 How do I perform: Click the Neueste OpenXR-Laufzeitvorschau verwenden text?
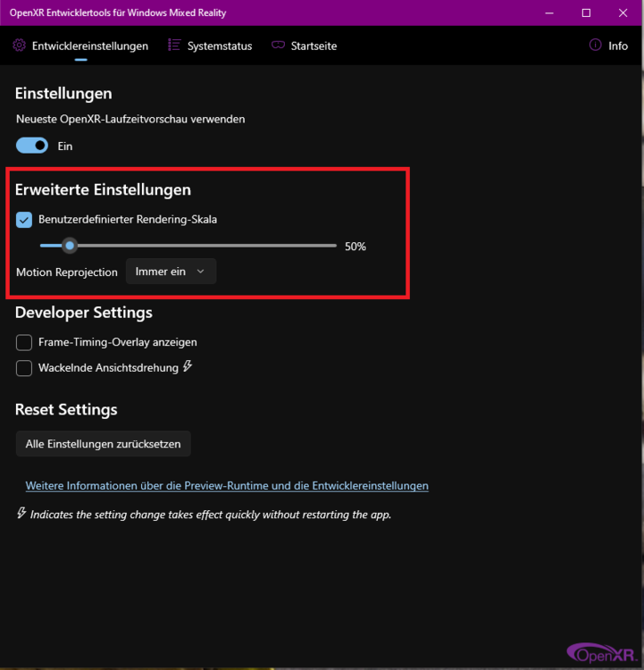click(130, 119)
